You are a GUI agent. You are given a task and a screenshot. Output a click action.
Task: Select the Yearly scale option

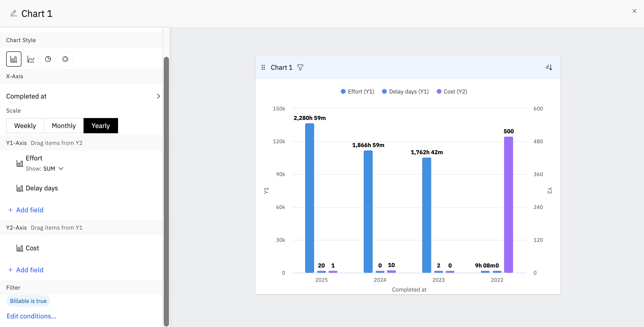(x=100, y=126)
